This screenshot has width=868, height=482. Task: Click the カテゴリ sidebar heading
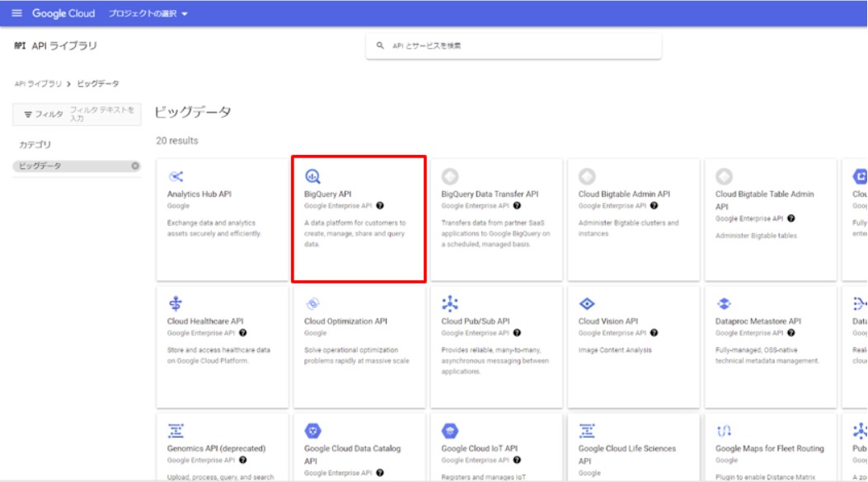35,144
